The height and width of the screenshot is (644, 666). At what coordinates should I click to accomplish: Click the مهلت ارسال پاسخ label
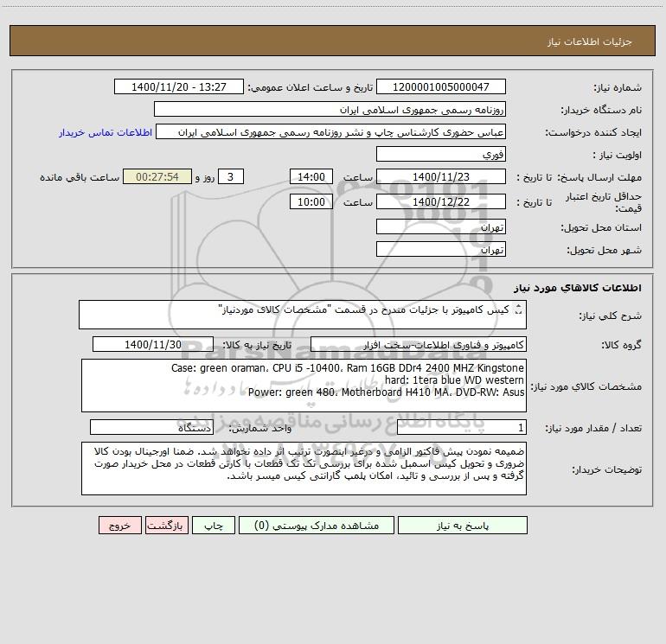coord(599,177)
